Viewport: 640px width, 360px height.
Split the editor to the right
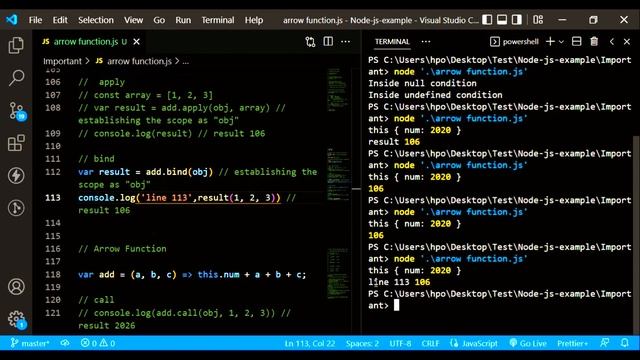tap(328, 42)
